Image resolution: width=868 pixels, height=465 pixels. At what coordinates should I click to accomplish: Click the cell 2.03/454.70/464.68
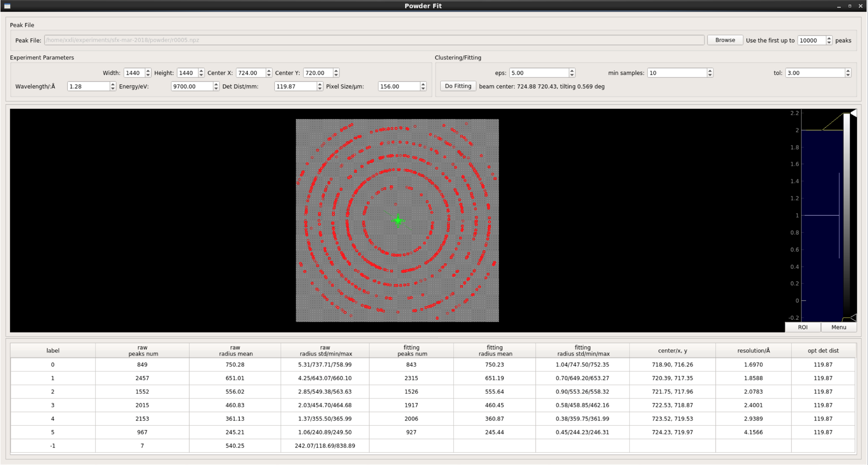325,406
